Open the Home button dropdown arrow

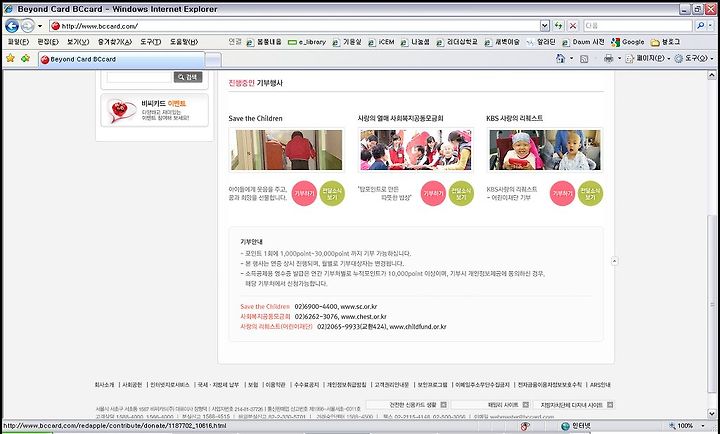coord(571,58)
